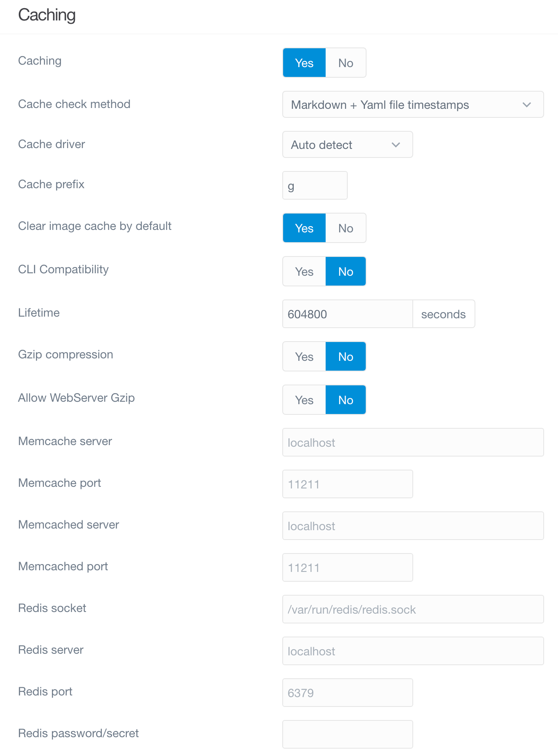Viewport: 558px width, 756px height.
Task: Click No on the CLI Compatibility toggle
Action: 346,271
